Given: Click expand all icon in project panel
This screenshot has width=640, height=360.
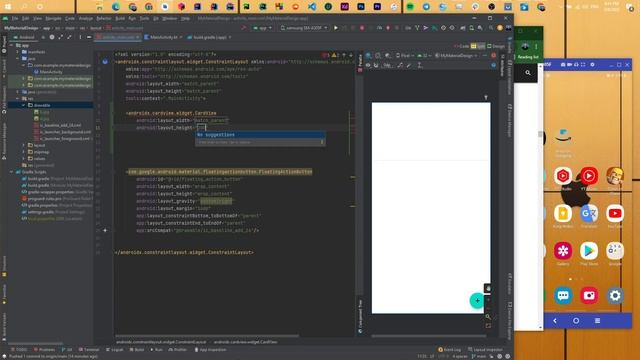Looking at the screenshot, I should pyautogui.click(x=60, y=37).
